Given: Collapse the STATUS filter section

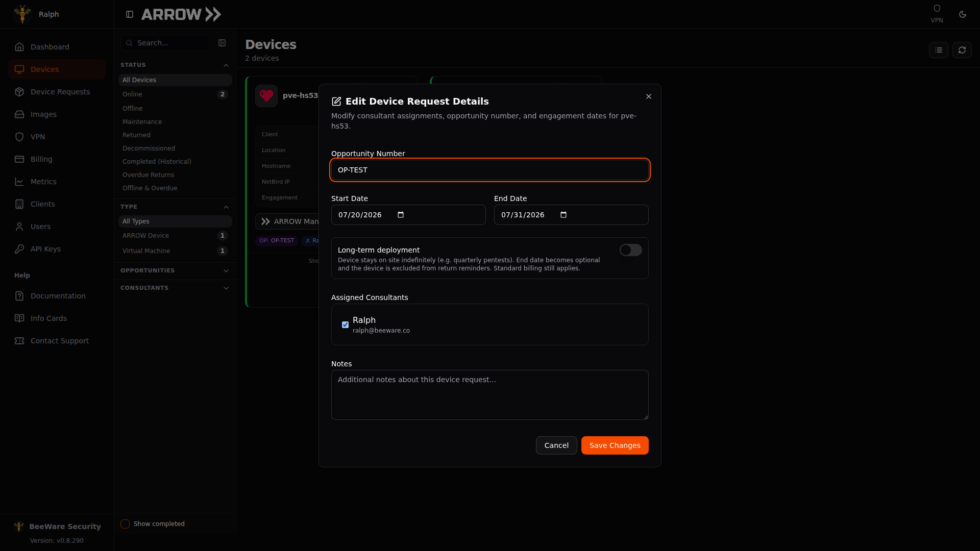Looking at the screenshot, I should click(226, 65).
